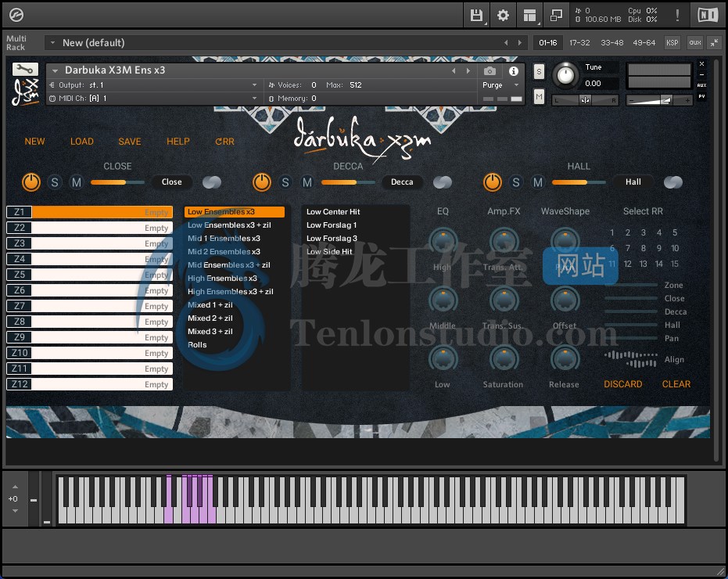Click the snapshot camera icon
728x579 pixels.
click(x=490, y=71)
